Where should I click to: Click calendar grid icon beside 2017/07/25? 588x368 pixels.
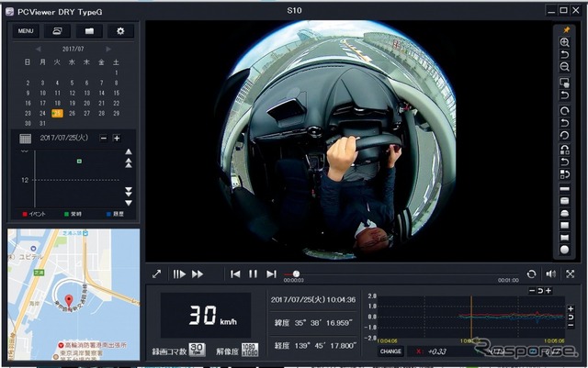click(x=26, y=138)
